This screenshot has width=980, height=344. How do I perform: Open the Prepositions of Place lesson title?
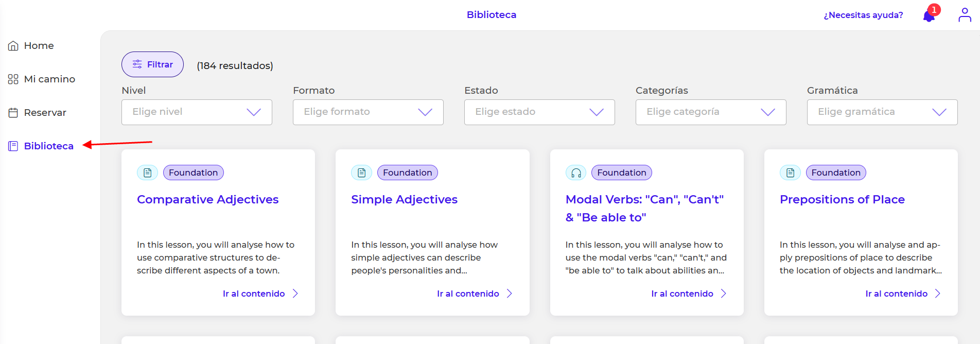[x=842, y=199]
